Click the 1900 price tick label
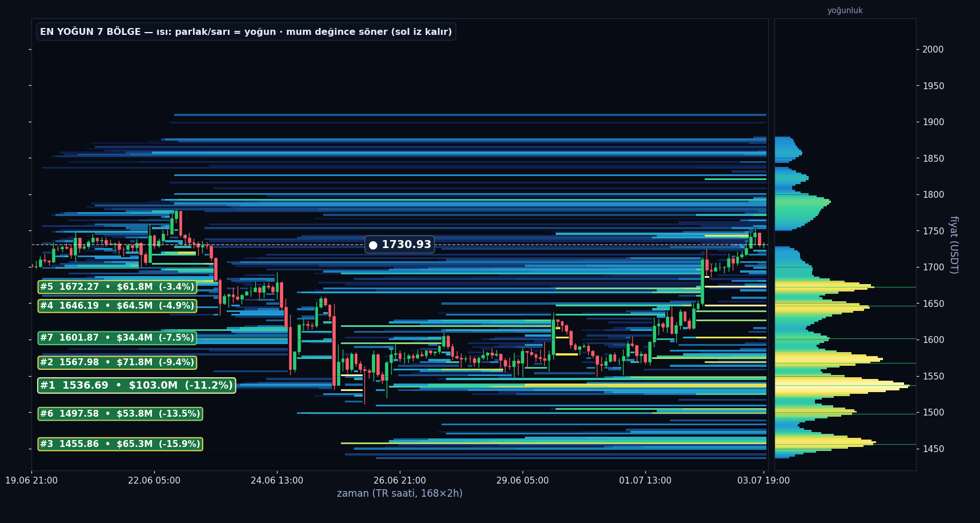Screen dimensions: 980x523 tap(933, 122)
